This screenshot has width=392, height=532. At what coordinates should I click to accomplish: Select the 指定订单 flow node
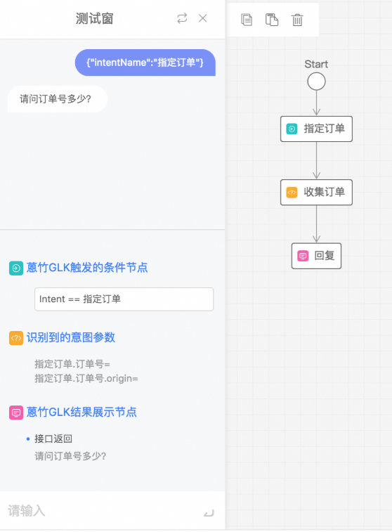coord(316,129)
